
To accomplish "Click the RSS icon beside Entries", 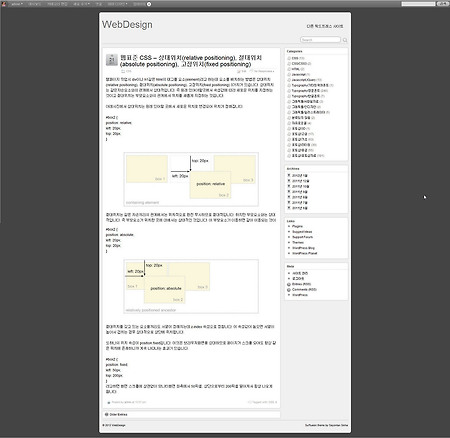I will tap(289, 284).
